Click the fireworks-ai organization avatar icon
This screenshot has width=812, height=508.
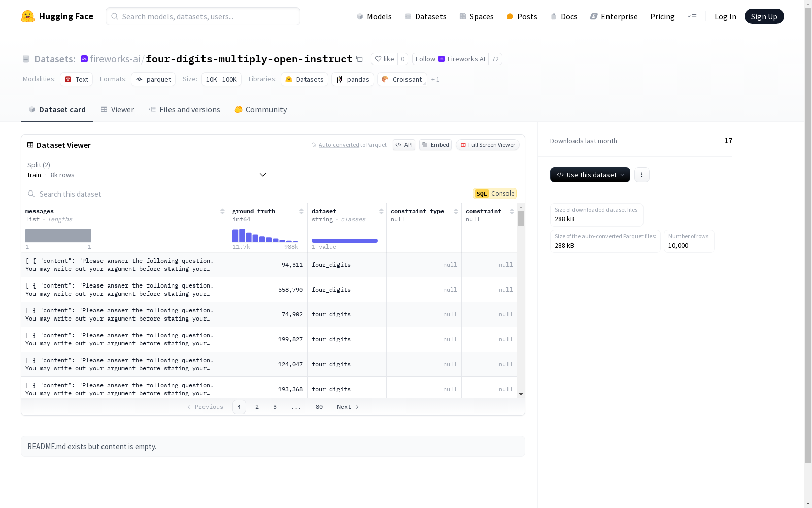pyautogui.click(x=84, y=59)
